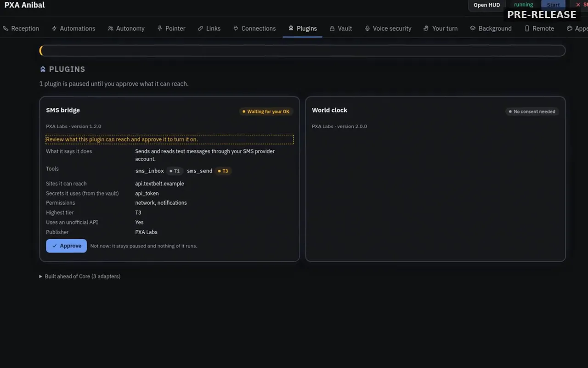
Task: Select the Your turn hand icon
Action: pyautogui.click(x=426, y=29)
